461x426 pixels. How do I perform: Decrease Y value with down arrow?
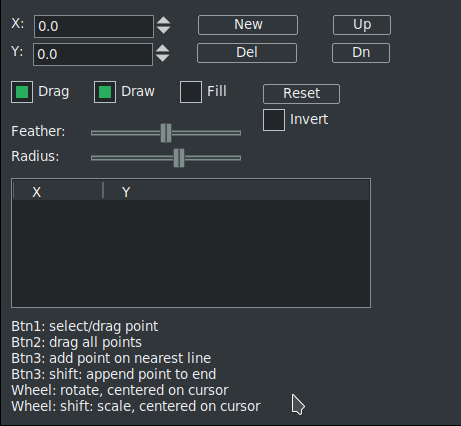tap(162, 58)
